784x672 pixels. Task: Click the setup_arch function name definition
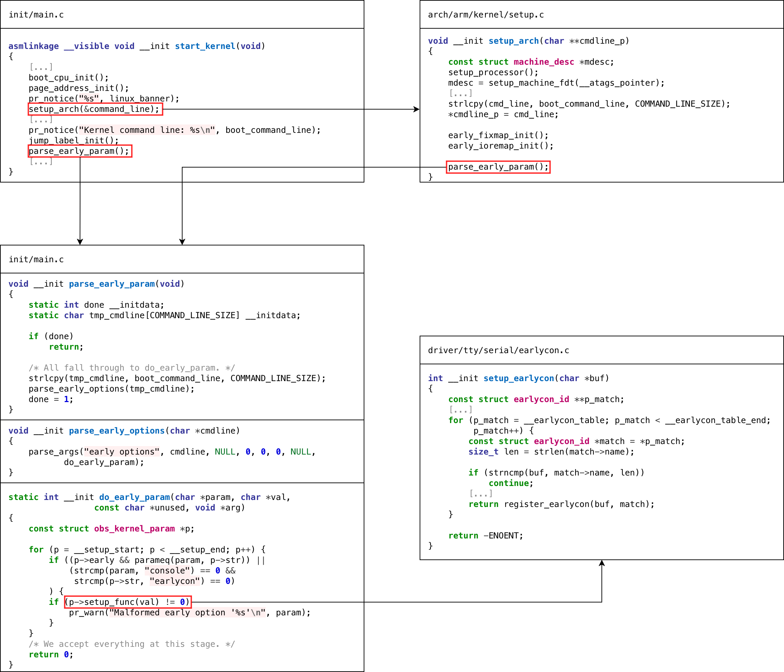coord(513,41)
